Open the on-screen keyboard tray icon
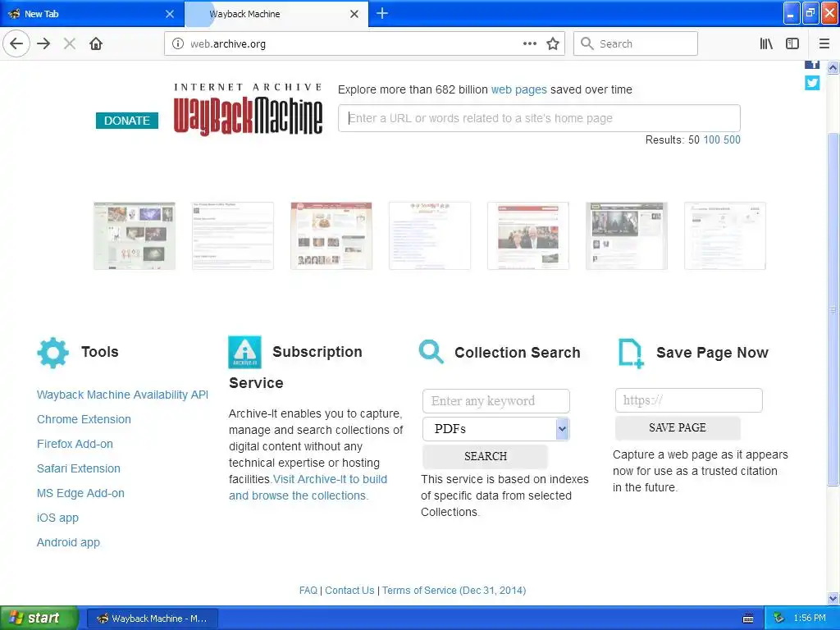This screenshot has width=840, height=630. tap(748, 619)
